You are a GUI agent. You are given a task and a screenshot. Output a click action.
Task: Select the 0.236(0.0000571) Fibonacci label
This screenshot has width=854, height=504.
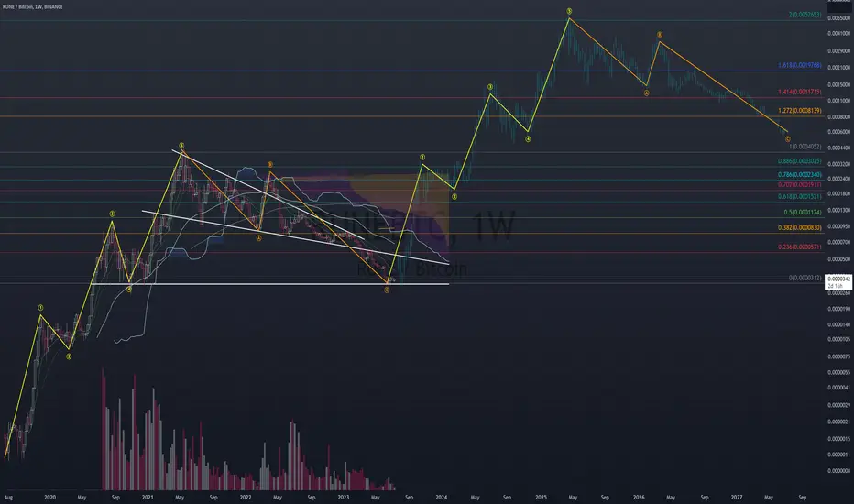(x=800, y=247)
